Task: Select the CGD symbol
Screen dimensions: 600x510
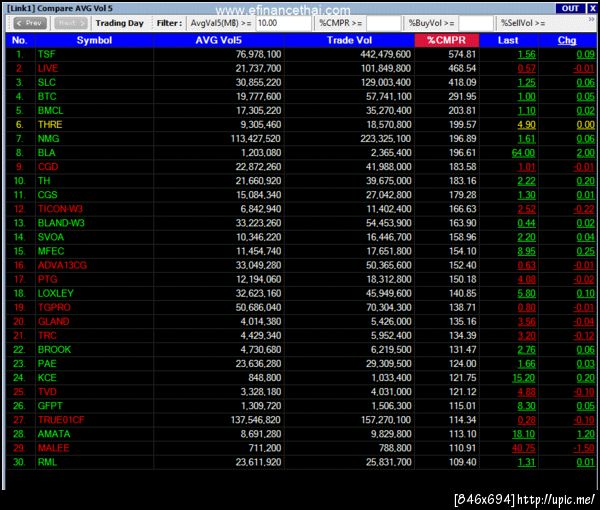Action: 48,167
